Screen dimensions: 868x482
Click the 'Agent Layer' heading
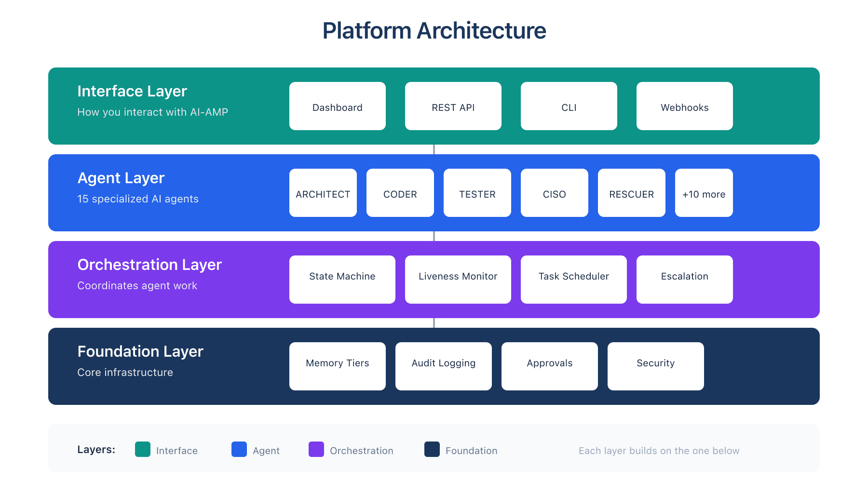pos(121,178)
